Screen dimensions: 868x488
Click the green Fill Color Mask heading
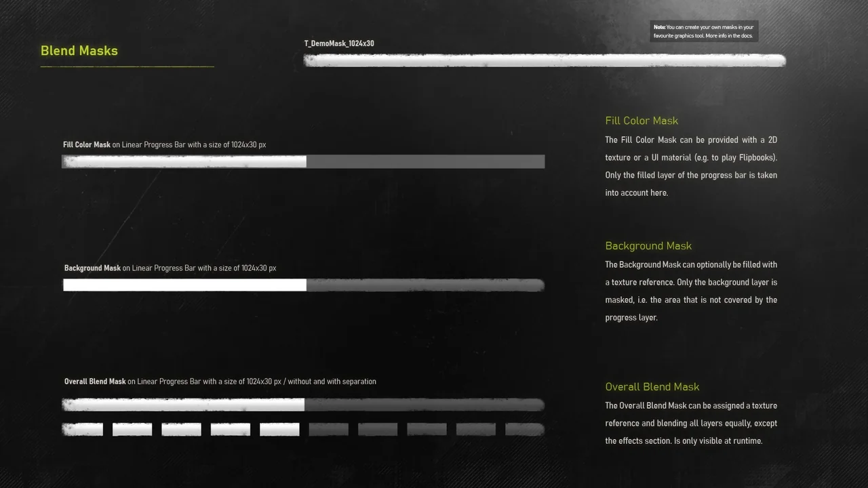click(642, 121)
